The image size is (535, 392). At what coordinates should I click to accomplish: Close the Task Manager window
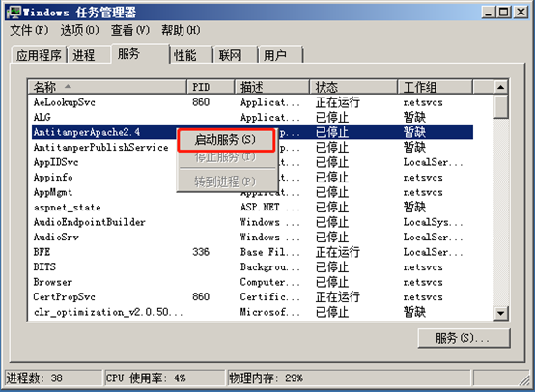pyautogui.click(x=521, y=13)
